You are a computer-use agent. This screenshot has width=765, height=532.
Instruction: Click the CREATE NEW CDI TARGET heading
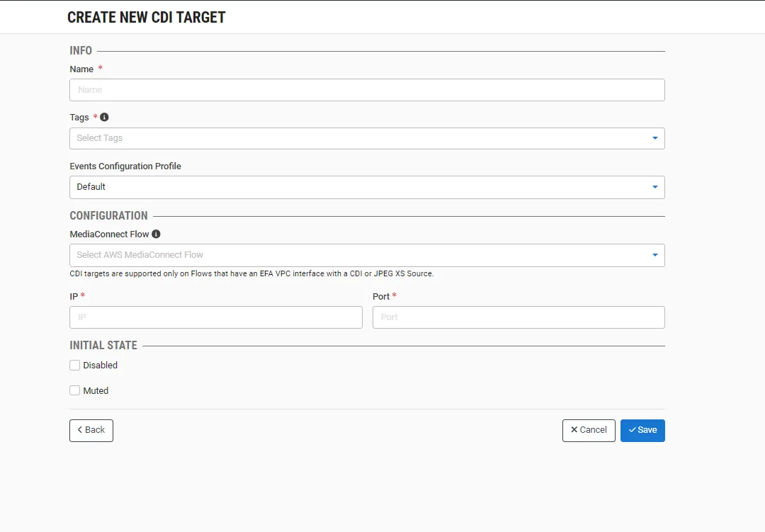tap(147, 18)
